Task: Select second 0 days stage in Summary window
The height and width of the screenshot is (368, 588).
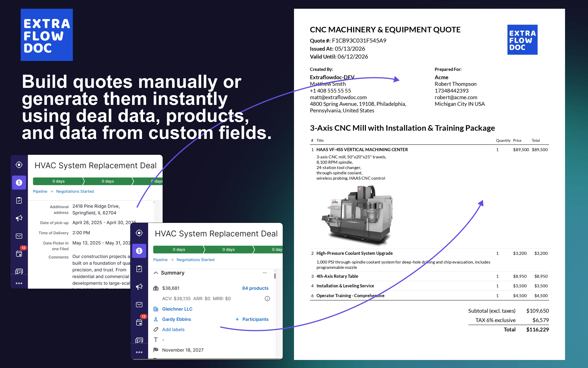Action: point(229,250)
